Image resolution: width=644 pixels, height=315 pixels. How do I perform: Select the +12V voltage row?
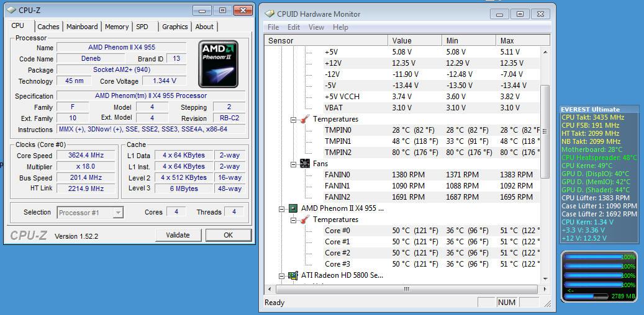(x=432, y=63)
